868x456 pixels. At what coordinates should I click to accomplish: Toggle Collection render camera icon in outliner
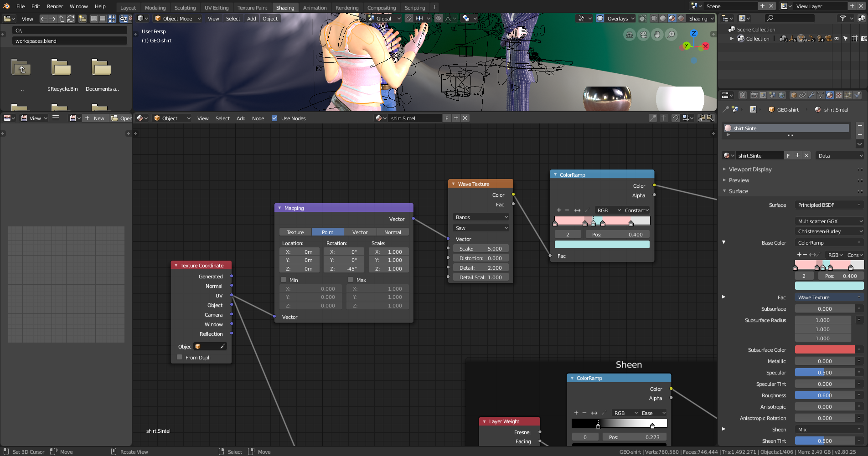(x=864, y=39)
